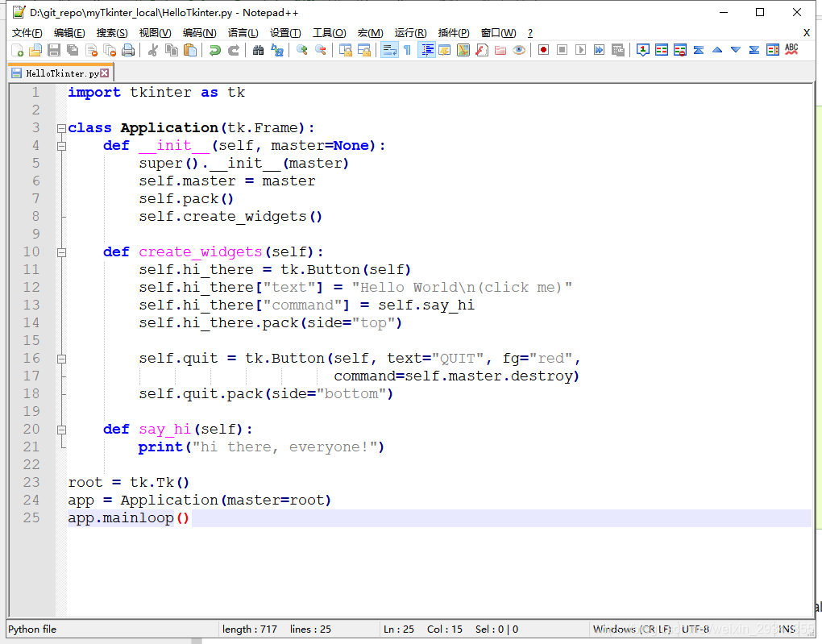Collapse the fold marker on line 16
The height and width of the screenshot is (644, 822).
[61, 359]
